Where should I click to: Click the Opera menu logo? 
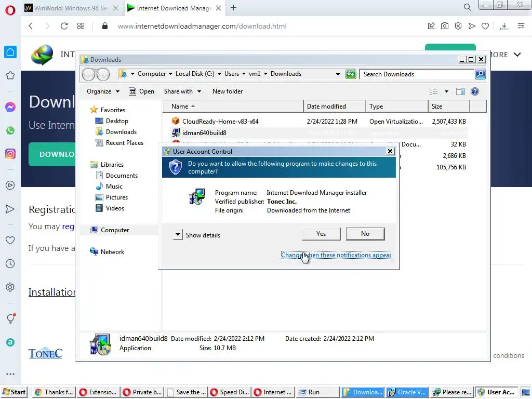point(10,10)
